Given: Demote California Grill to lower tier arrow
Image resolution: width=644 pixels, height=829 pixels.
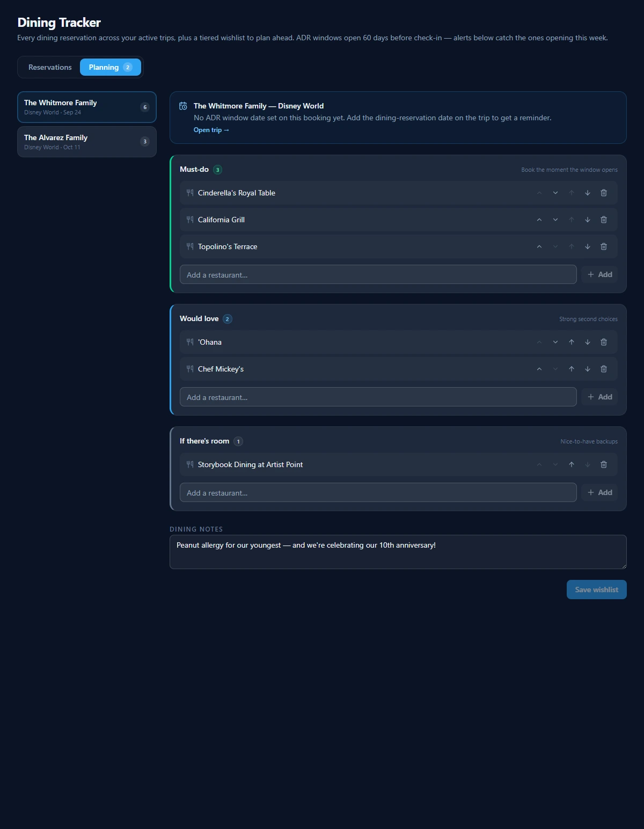Looking at the screenshot, I should pos(588,220).
